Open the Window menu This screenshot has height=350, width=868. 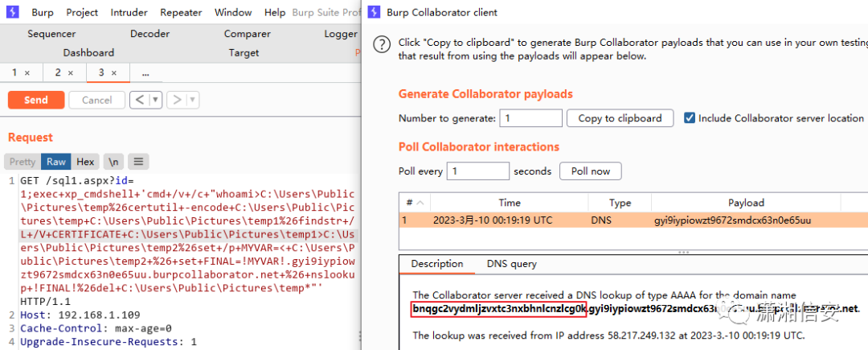coord(233,12)
